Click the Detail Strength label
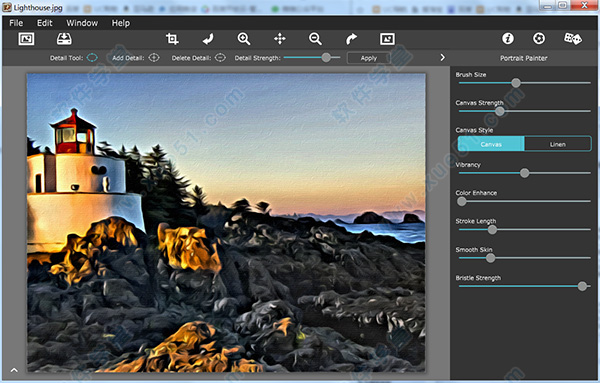This screenshot has height=383, width=600. [258, 58]
